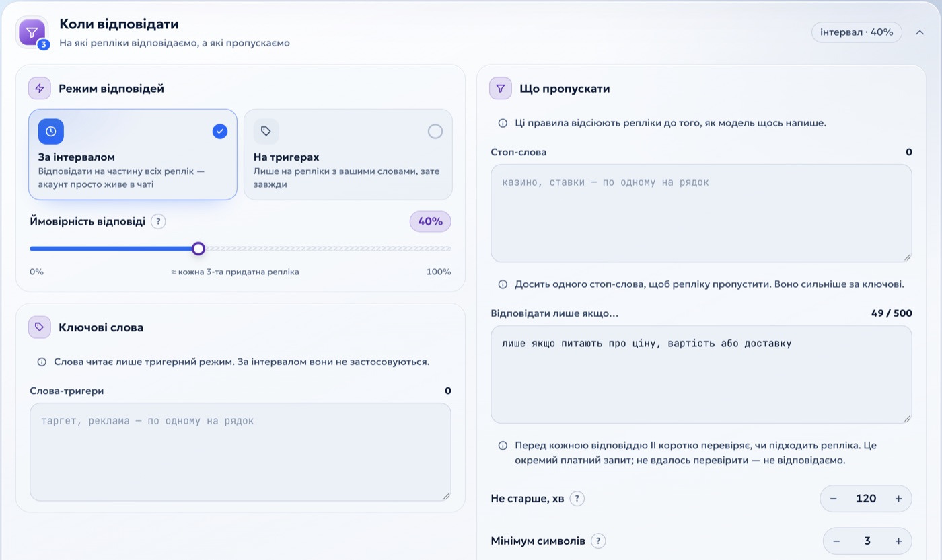Collapse the 'Коли відповідати' section chevron
Screen dimensions: 942x560
(919, 32)
